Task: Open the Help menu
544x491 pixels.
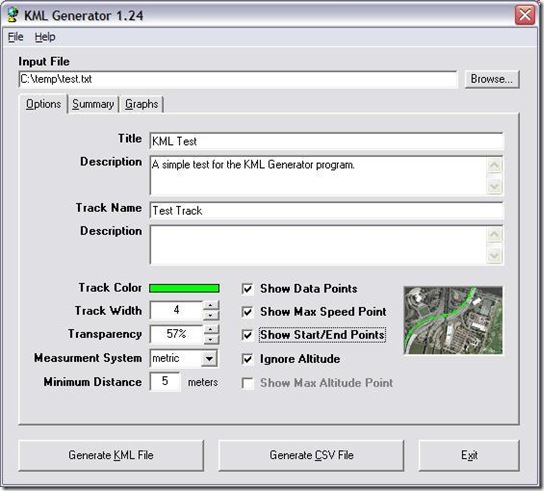Action: pyautogui.click(x=45, y=37)
